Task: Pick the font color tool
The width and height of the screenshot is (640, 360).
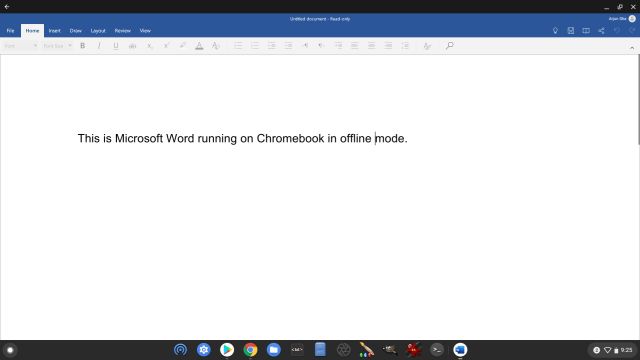Action: 199,46
